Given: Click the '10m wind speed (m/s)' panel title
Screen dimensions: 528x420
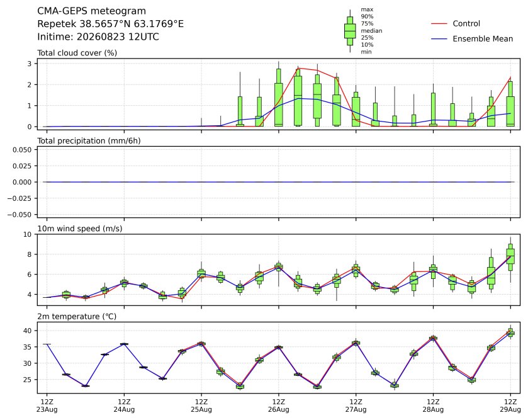Looking at the screenshot, I should [80, 229].
